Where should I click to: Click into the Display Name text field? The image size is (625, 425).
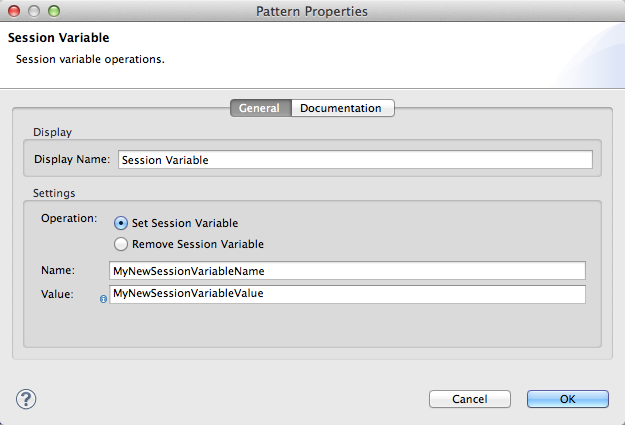click(x=355, y=159)
